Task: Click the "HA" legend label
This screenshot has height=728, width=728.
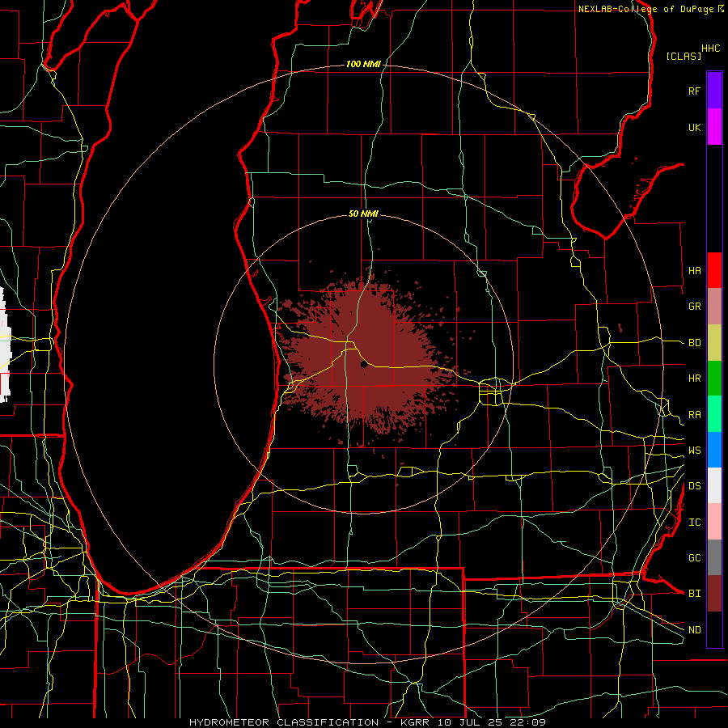Action: click(x=694, y=271)
